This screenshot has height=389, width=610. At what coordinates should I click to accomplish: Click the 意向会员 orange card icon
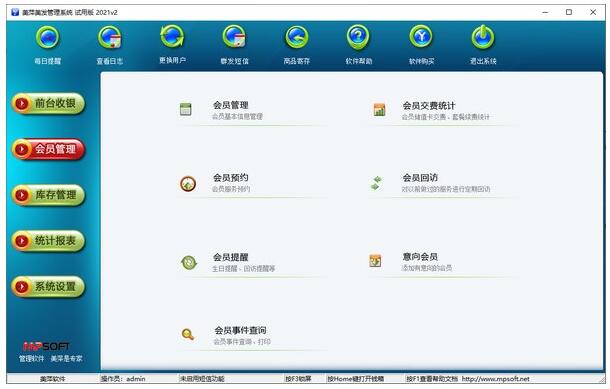point(375,261)
